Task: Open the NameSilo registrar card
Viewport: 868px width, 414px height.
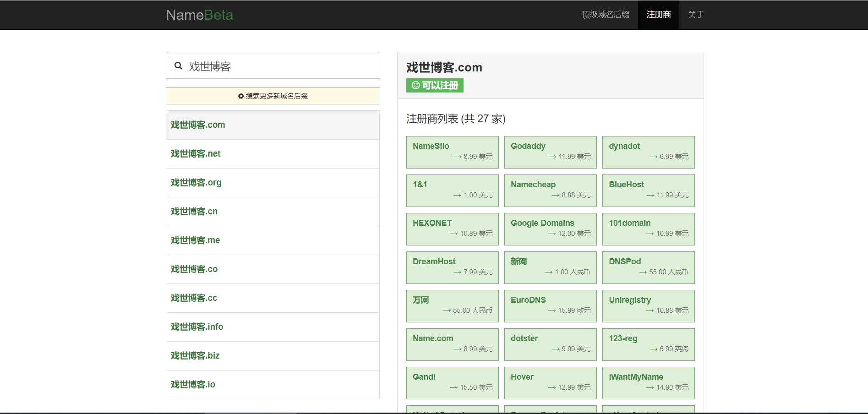Action: 453,152
